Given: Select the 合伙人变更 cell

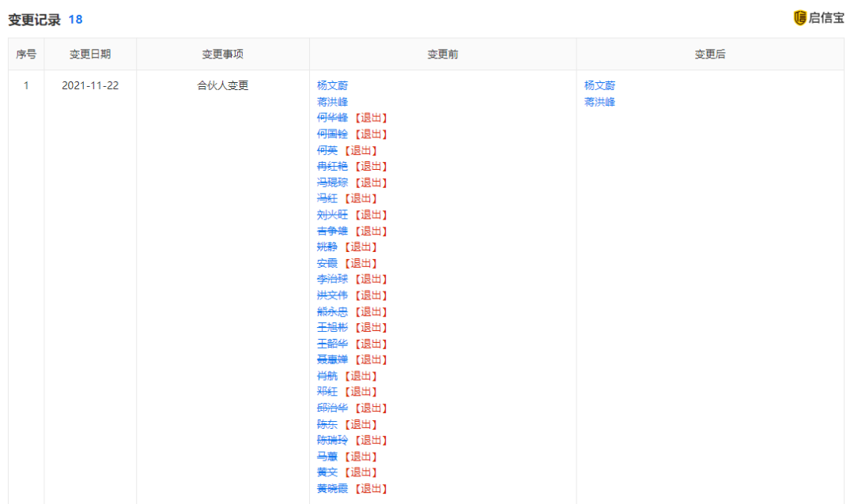Looking at the screenshot, I should 223,85.
